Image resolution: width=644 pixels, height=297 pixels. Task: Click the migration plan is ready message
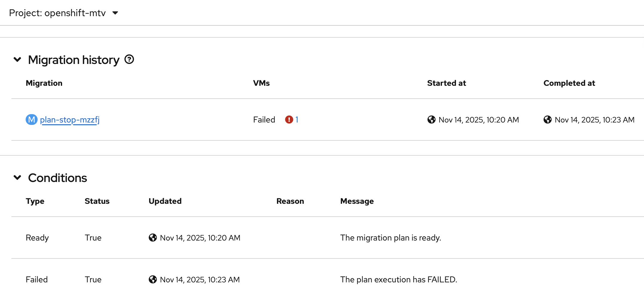(390, 238)
